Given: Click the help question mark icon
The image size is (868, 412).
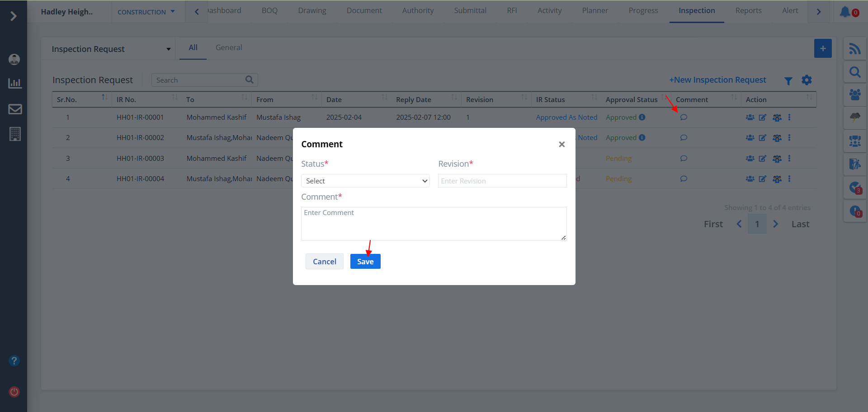Looking at the screenshot, I should tap(14, 361).
